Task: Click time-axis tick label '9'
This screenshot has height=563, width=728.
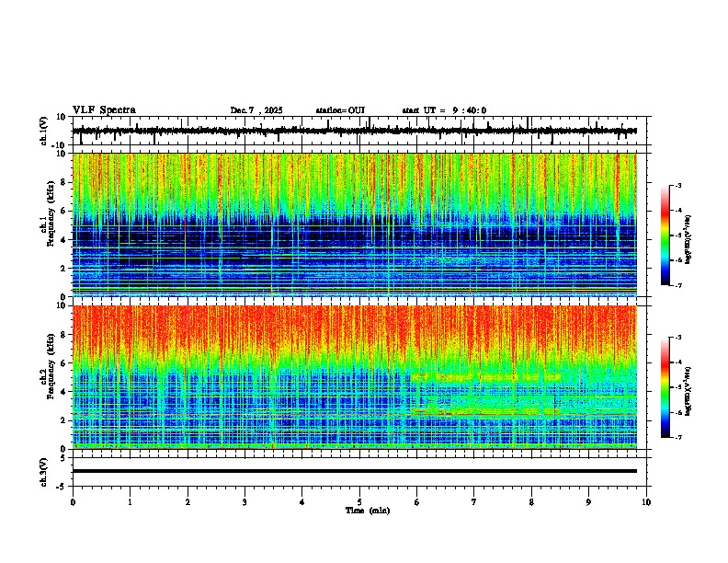Action: coord(588,502)
